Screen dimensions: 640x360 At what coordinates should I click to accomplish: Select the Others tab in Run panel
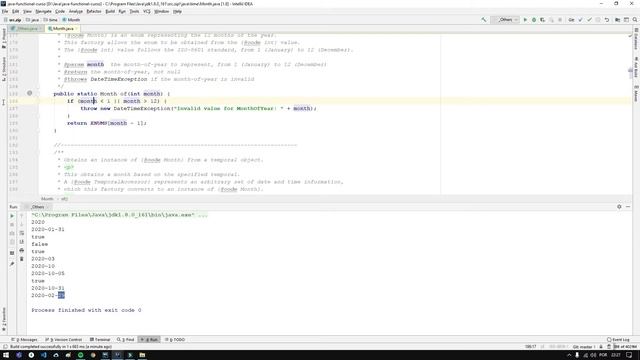click(37, 207)
